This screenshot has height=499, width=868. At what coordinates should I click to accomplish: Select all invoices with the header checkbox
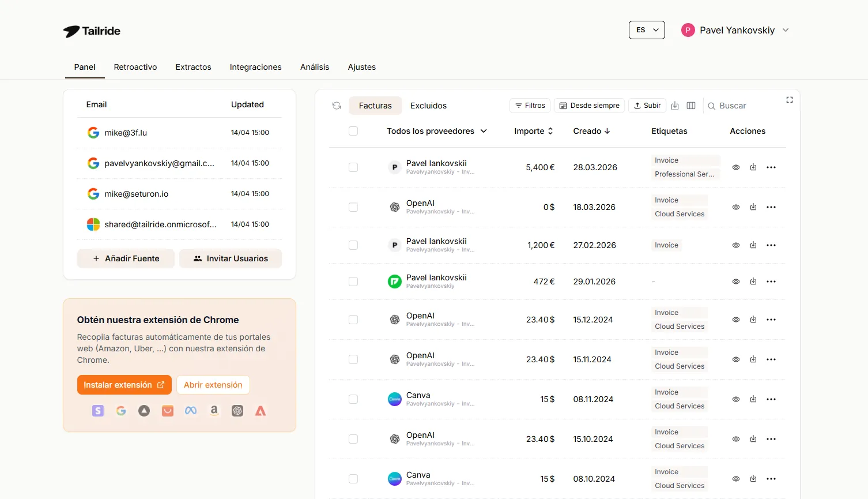353,131
